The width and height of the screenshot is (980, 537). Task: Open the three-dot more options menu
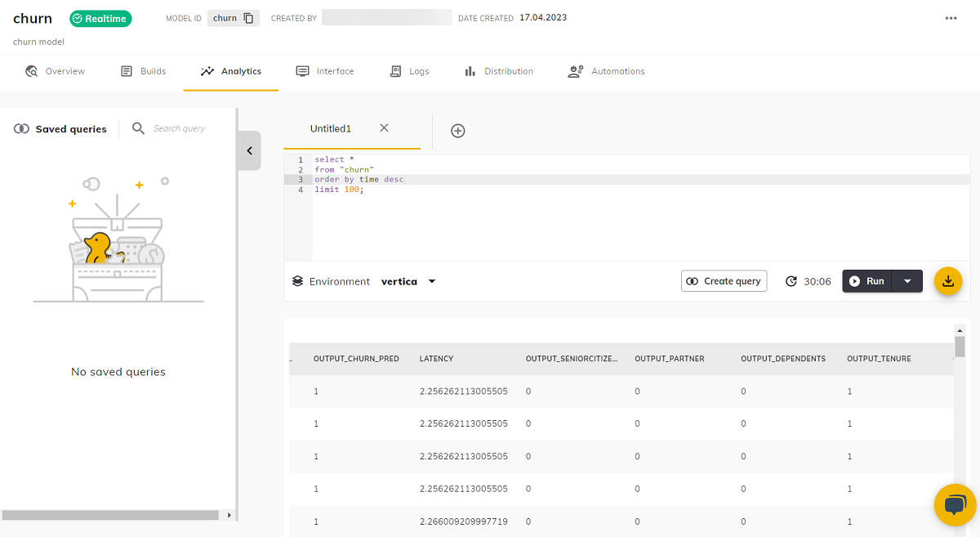click(x=951, y=18)
